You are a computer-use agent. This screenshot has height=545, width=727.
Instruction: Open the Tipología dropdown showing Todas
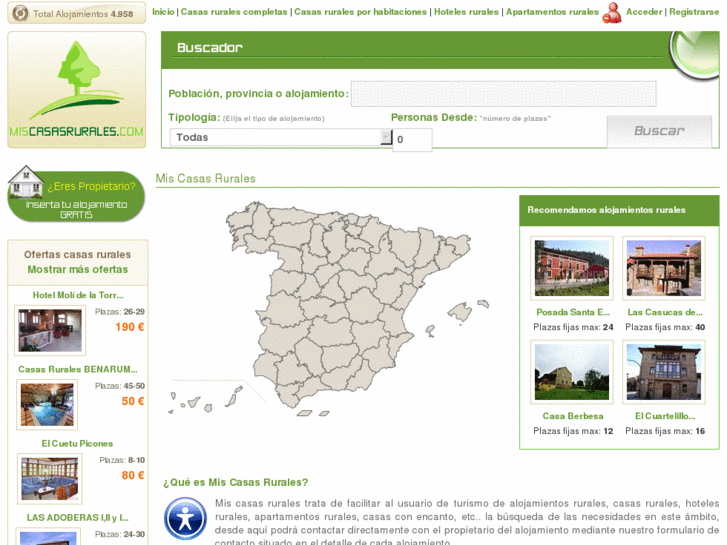(281, 137)
